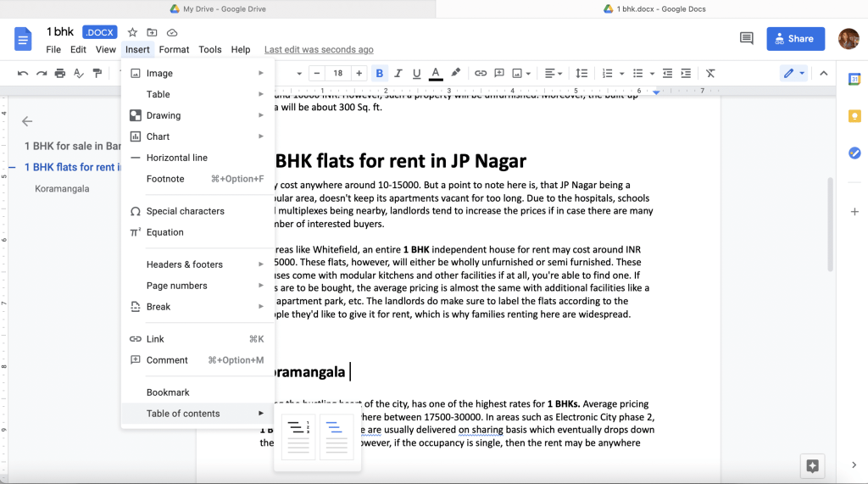
Task: Decrease font size with minus button
Action: (x=317, y=73)
